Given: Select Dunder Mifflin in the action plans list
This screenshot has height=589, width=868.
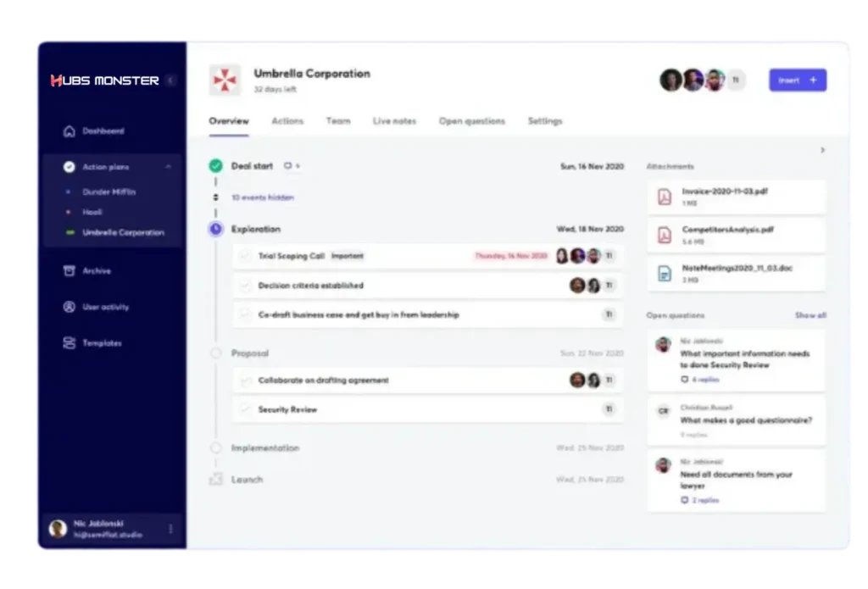Looking at the screenshot, I should coord(108,192).
